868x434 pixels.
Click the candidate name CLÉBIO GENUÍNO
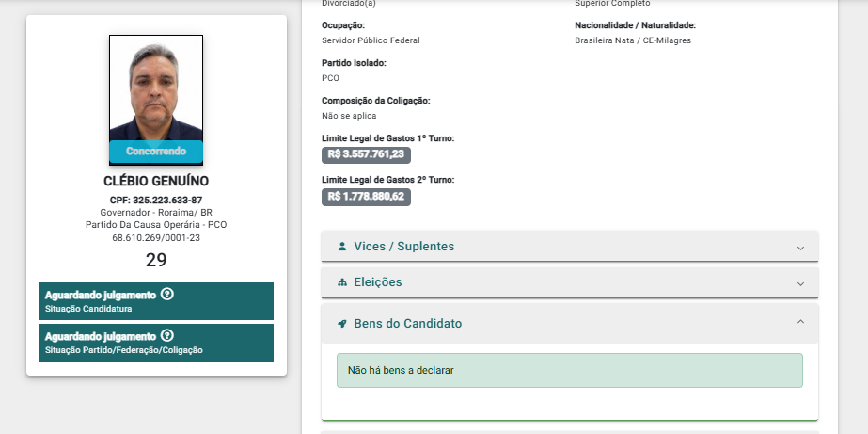point(156,182)
